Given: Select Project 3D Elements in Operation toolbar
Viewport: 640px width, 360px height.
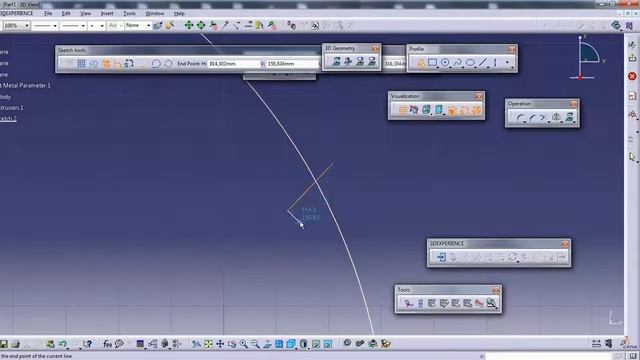Looking at the screenshot, I should coord(569,118).
